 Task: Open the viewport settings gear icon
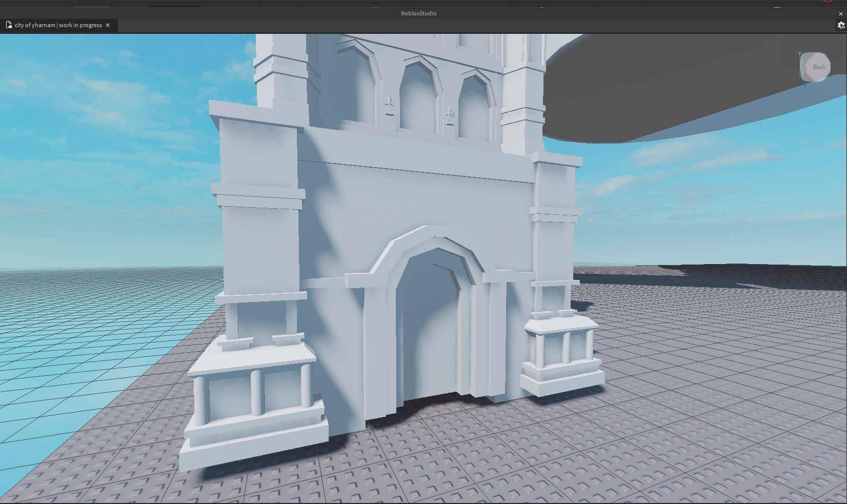click(841, 25)
